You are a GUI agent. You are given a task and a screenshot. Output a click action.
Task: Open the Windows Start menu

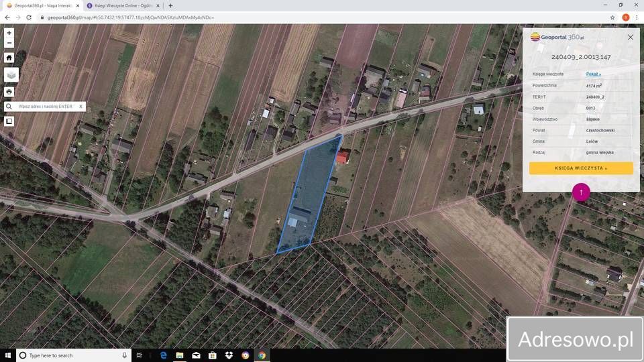coord(8,355)
